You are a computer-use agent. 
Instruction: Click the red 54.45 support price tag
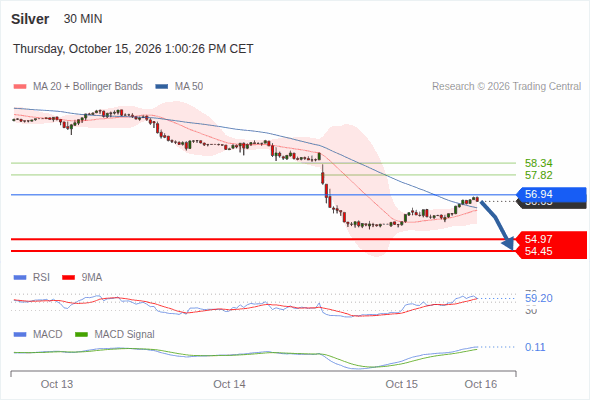551,251
